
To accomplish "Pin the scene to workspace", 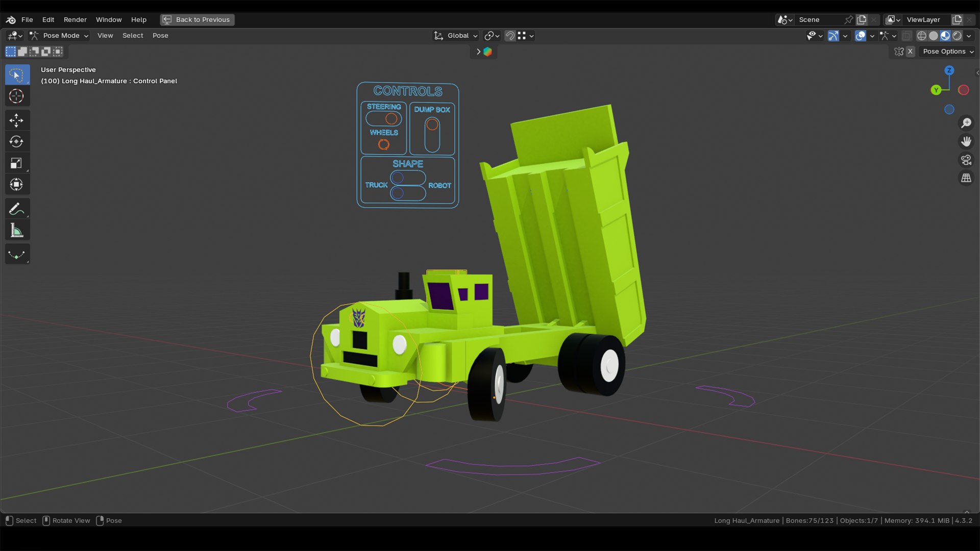I will [848, 20].
